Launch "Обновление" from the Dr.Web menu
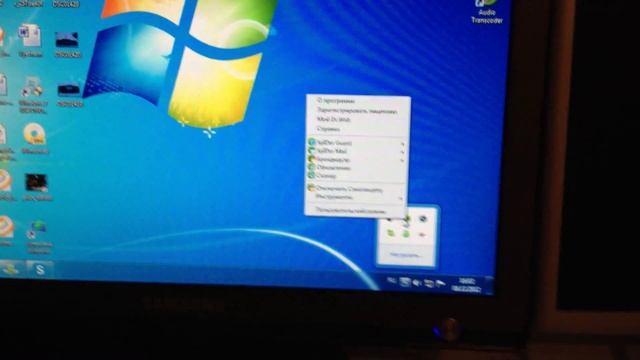Viewport: 640px width, 360px height. click(x=357, y=168)
